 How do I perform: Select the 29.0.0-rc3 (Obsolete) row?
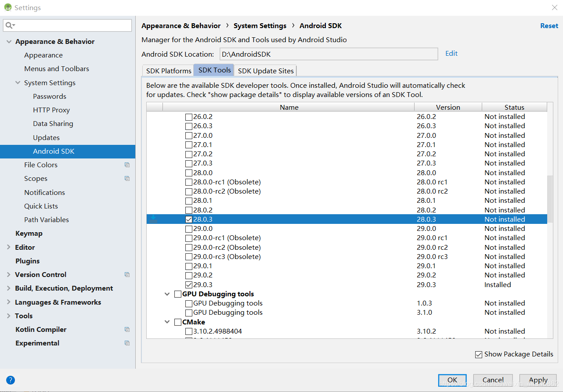[347, 257]
